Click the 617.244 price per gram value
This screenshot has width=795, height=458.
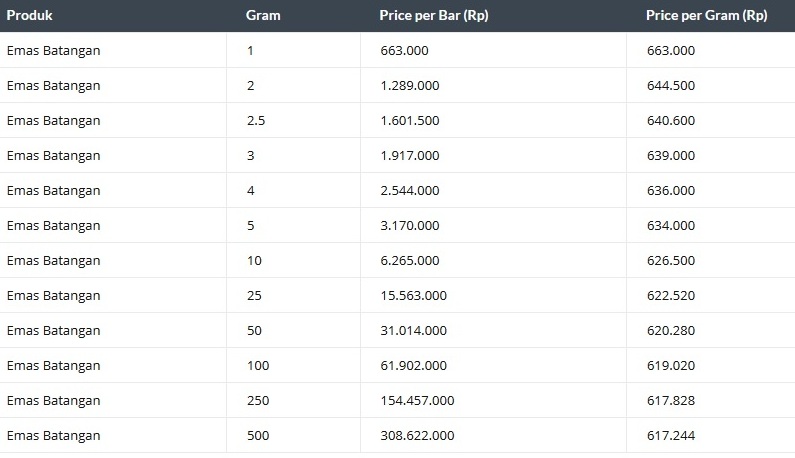[x=671, y=436]
